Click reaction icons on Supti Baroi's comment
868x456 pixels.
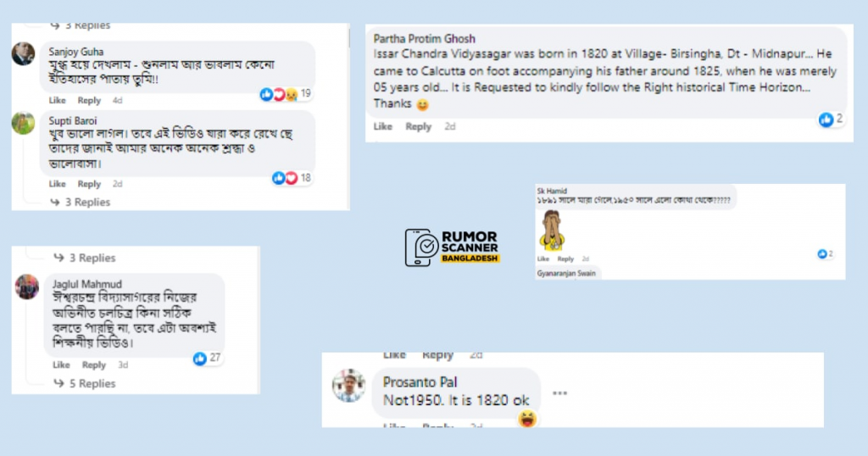tap(285, 178)
